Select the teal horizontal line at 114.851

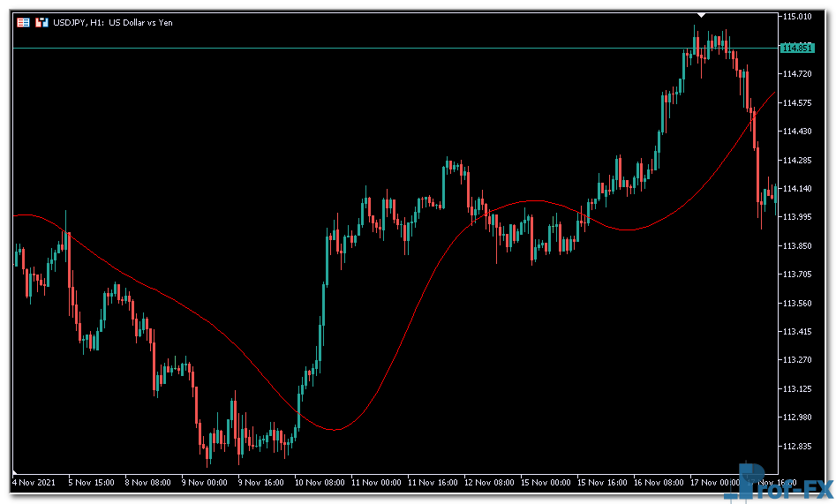point(353,48)
